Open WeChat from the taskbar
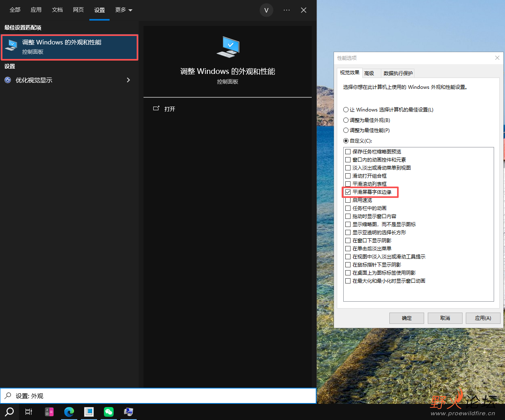505x420 pixels. pyautogui.click(x=109, y=412)
